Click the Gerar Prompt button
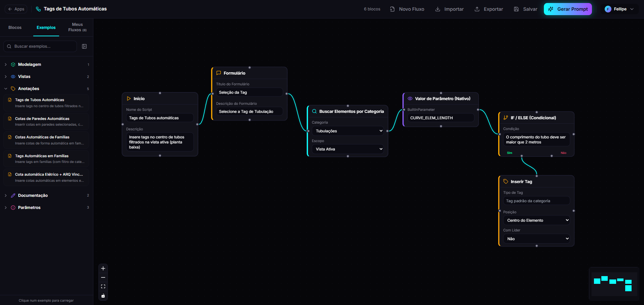The width and height of the screenshot is (644, 305). tap(568, 9)
